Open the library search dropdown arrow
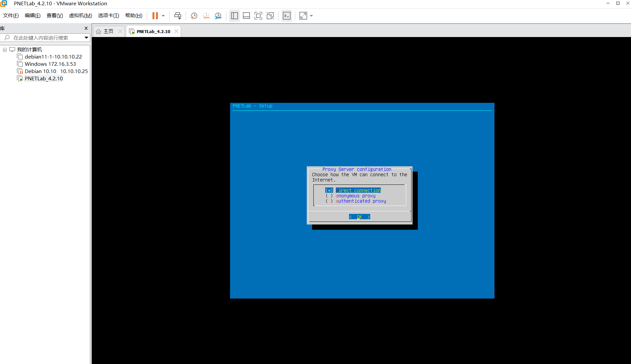The width and height of the screenshot is (631, 364). [86, 38]
